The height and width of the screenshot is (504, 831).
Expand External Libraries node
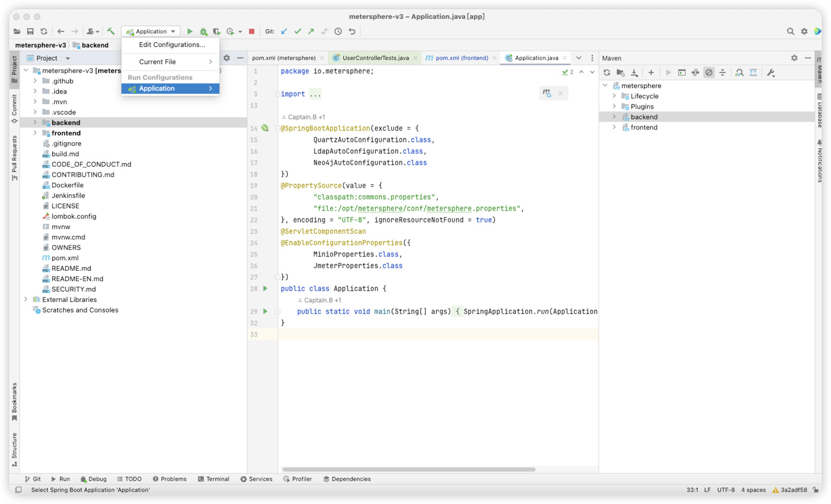26,299
